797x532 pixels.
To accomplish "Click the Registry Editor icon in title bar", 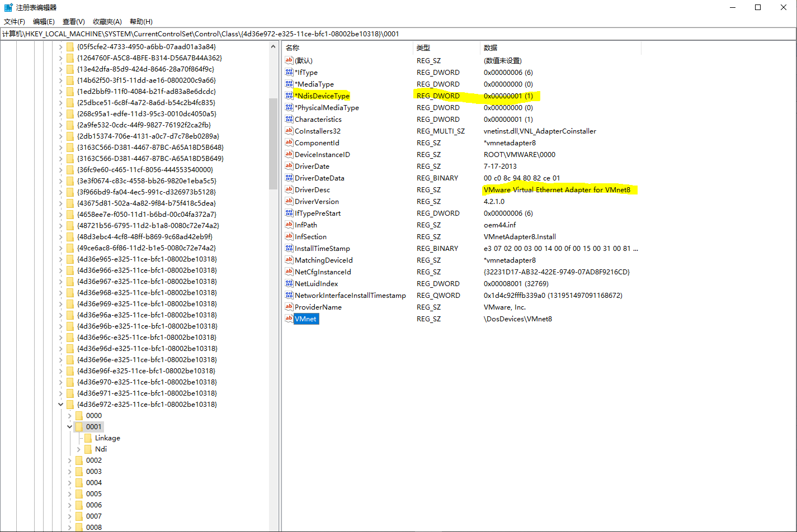I will coord(8,7).
